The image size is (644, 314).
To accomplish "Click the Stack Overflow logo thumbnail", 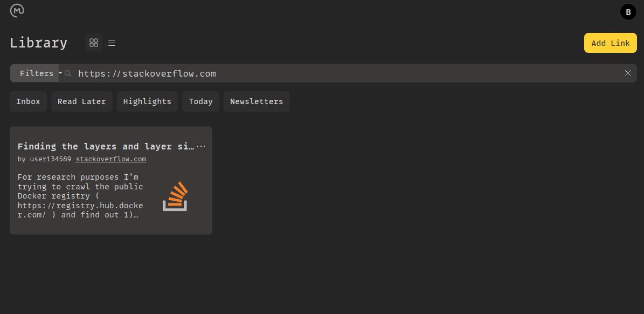I will tap(174, 196).
